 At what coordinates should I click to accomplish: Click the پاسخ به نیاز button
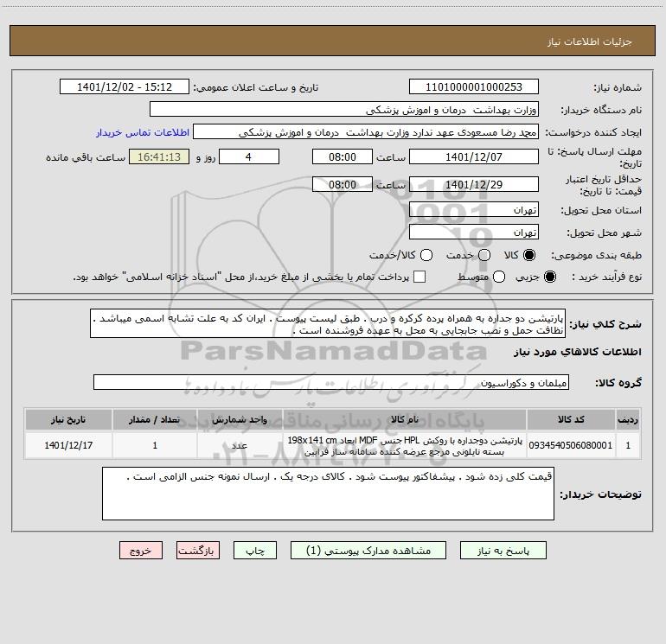(x=503, y=551)
